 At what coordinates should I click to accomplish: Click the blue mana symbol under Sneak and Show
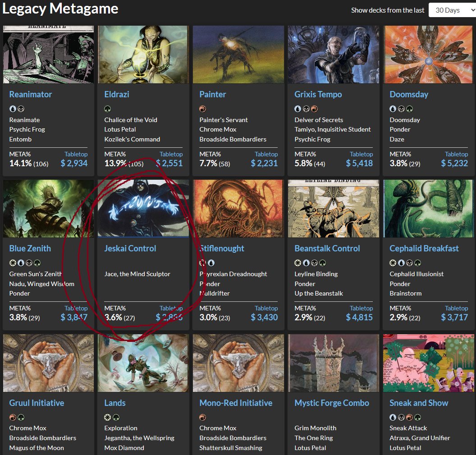click(393, 418)
